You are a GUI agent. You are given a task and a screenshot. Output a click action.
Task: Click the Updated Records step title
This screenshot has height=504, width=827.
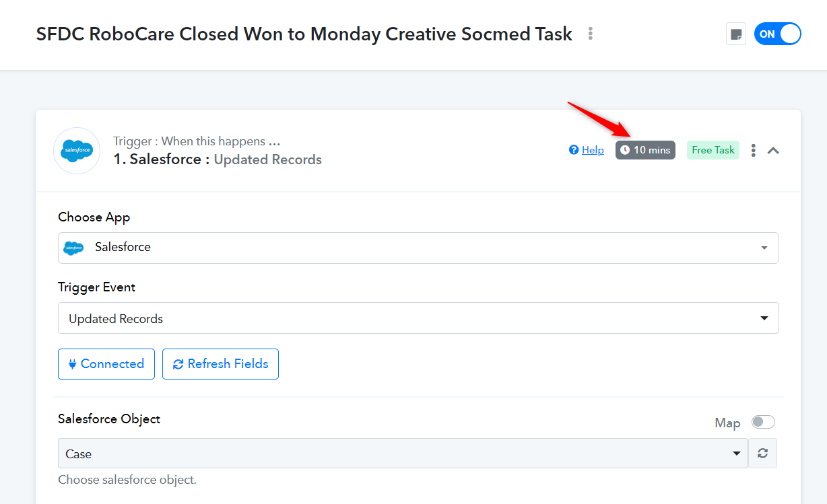pos(268,159)
